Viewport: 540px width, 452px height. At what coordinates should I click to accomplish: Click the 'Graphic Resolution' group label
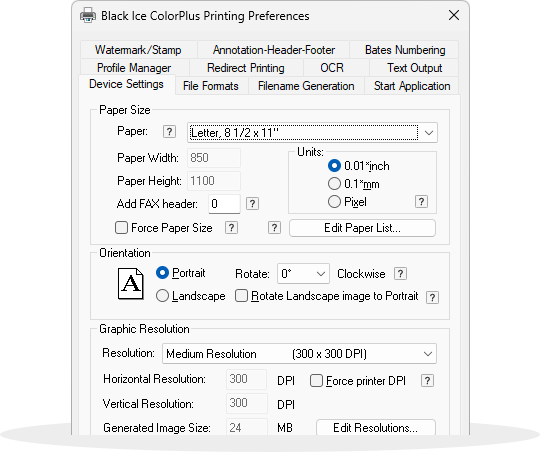click(144, 329)
